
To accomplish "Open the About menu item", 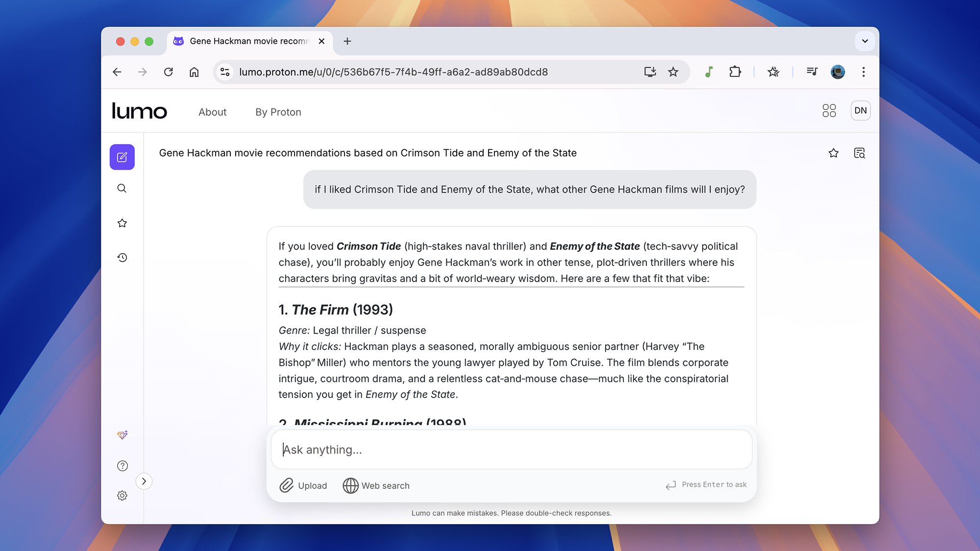I will click(212, 112).
